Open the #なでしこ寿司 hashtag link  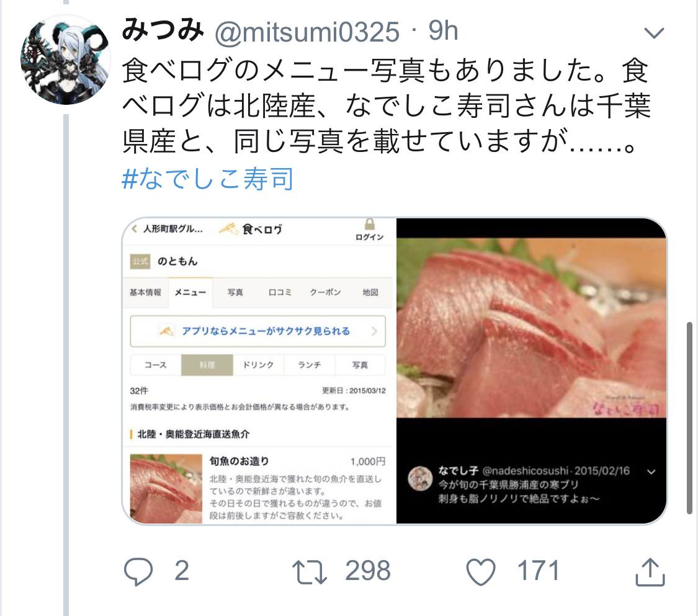[207, 179]
